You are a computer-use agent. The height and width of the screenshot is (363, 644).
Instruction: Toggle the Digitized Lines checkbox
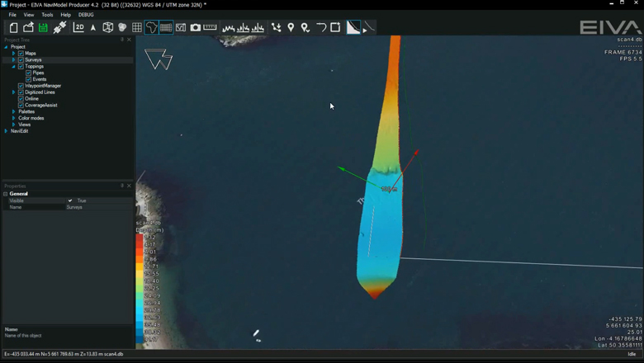(21, 92)
